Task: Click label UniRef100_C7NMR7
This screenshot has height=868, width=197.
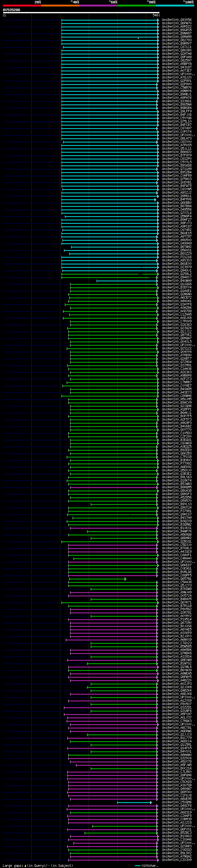Action: pos(177,382)
